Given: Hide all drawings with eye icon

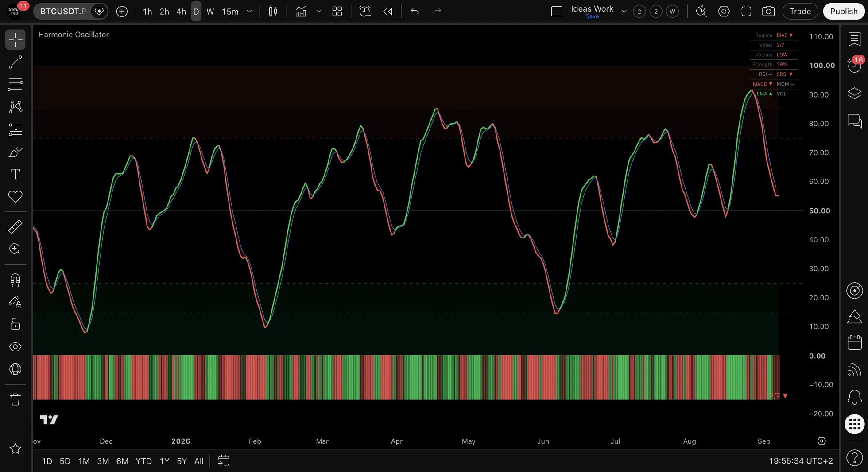Looking at the screenshot, I should (15, 347).
